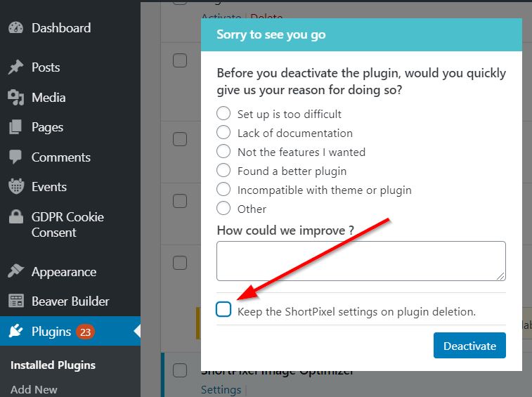The image size is (532, 397).
Task: Choose "Lack of documentation" radio option
Action: tap(223, 133)
